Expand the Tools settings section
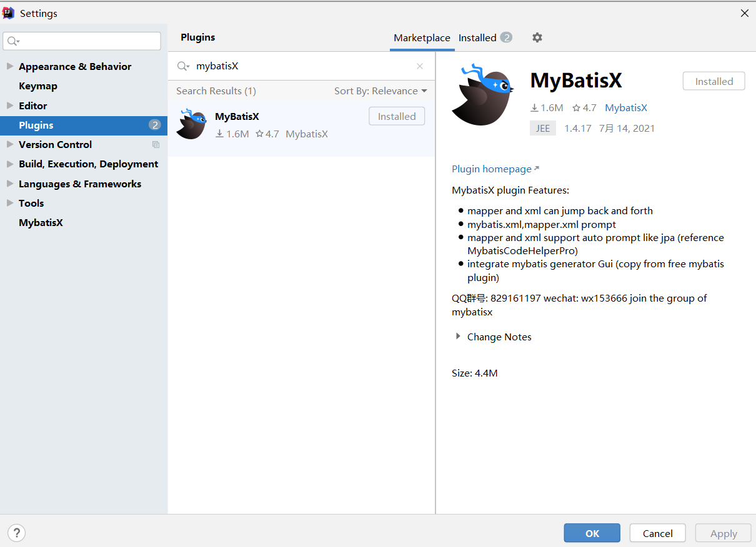This screenshot has width=756, height=547. (9, 203)
